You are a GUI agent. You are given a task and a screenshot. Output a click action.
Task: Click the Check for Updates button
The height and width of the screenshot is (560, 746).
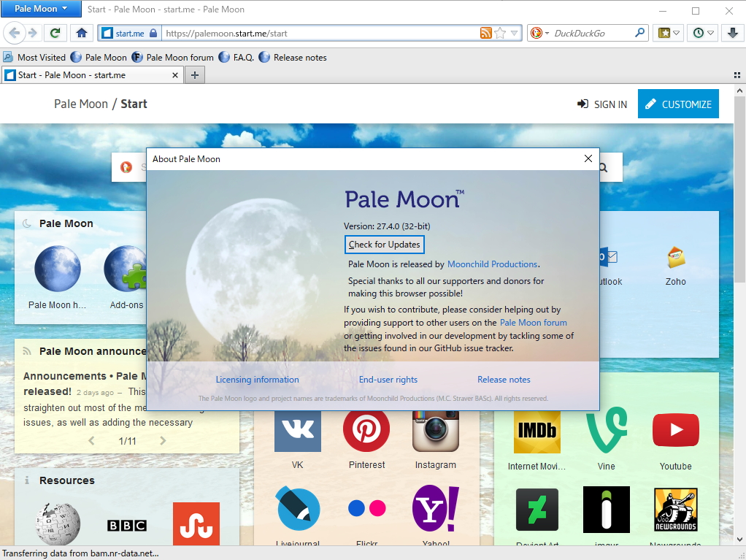tap(384, 245)
